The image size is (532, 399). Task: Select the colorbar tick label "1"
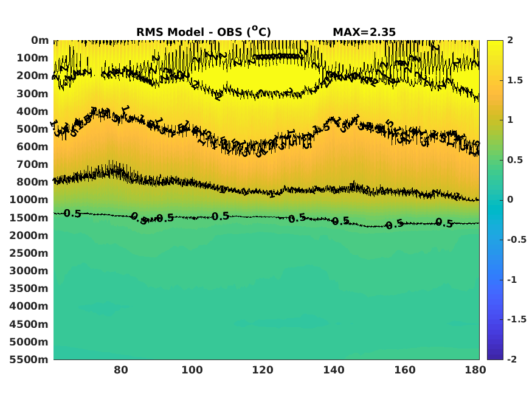pyautogui.click(x=510, y=120)
